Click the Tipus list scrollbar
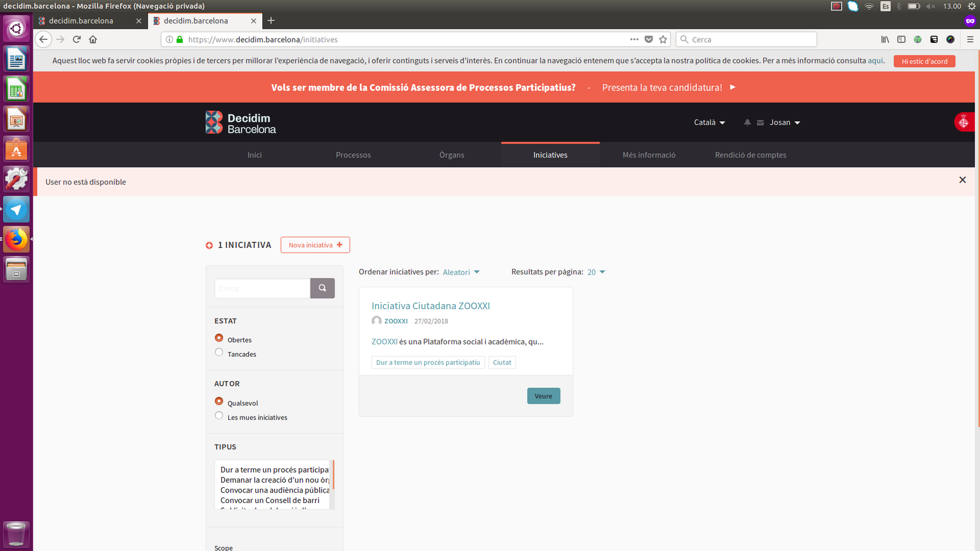This screenshot has width=980, height=551. pos(333,475)
